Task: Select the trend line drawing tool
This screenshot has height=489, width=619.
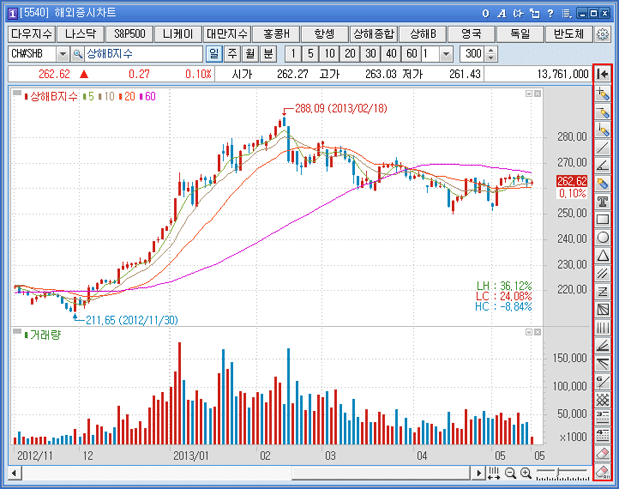Action: coord(602,146)
